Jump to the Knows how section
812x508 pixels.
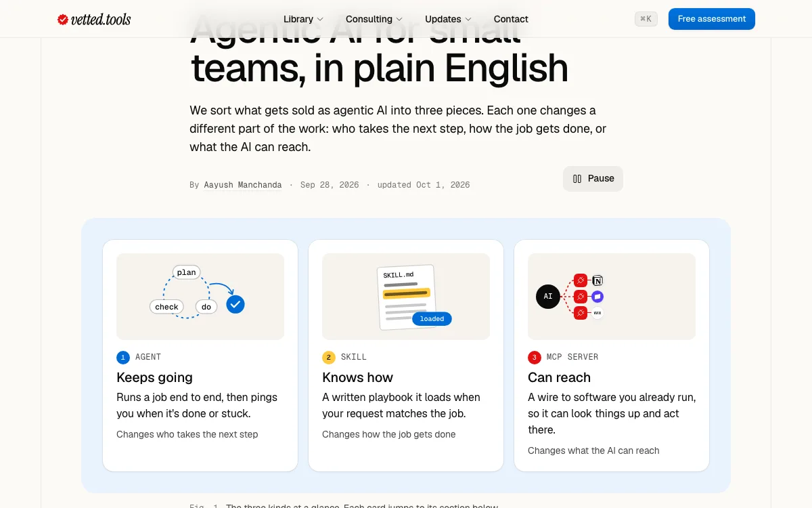point(406,356)
